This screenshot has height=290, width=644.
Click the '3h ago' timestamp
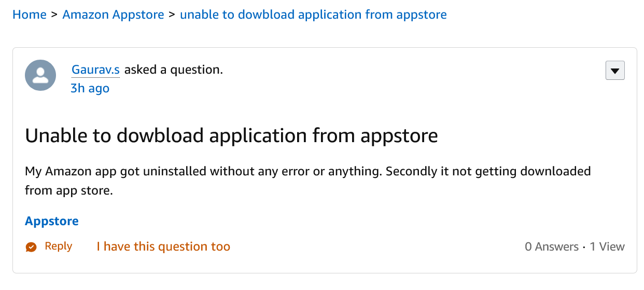[x=90, y=88]
